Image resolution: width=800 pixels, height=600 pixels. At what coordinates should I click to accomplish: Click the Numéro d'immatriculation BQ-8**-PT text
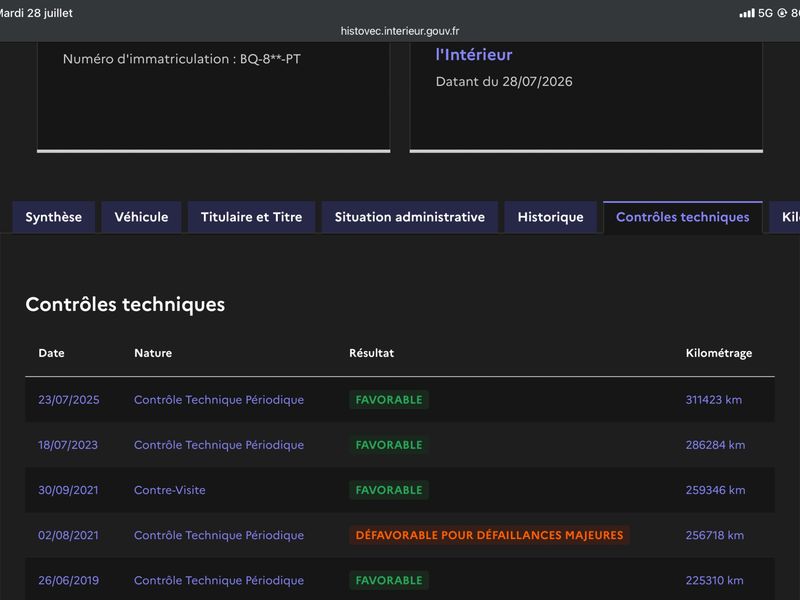(x=182, y=59)
